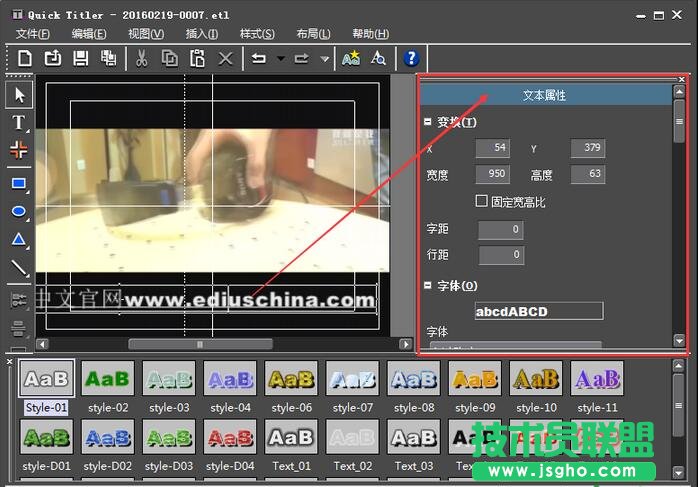Screen dimensions: 699x487
Task: Copy the selected object
Action: [x=169, y=58]
